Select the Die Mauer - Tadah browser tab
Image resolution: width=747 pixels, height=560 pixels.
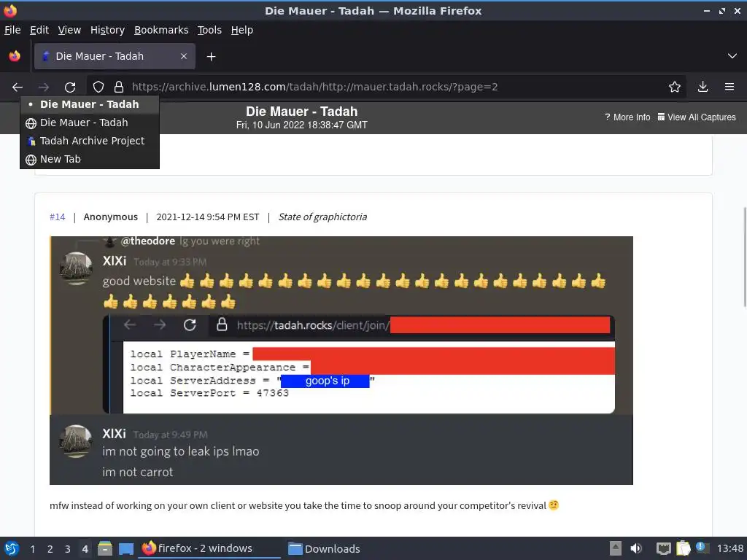tap(115, 56)
